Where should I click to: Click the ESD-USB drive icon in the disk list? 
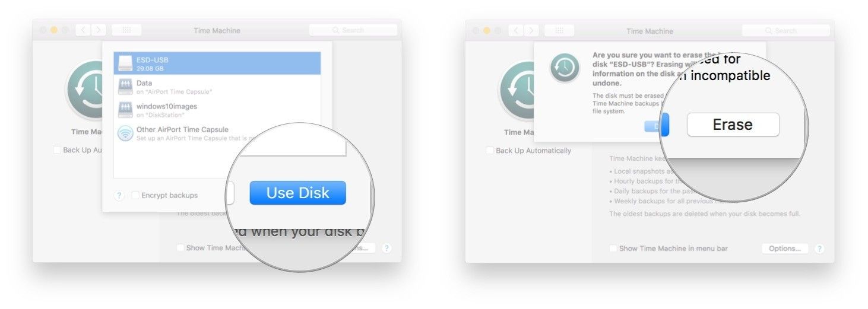[x=125, y=63]
